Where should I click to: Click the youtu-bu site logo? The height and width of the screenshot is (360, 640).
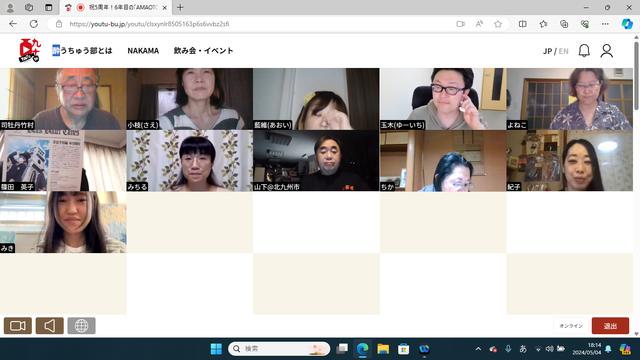click(x=30, y=50)
